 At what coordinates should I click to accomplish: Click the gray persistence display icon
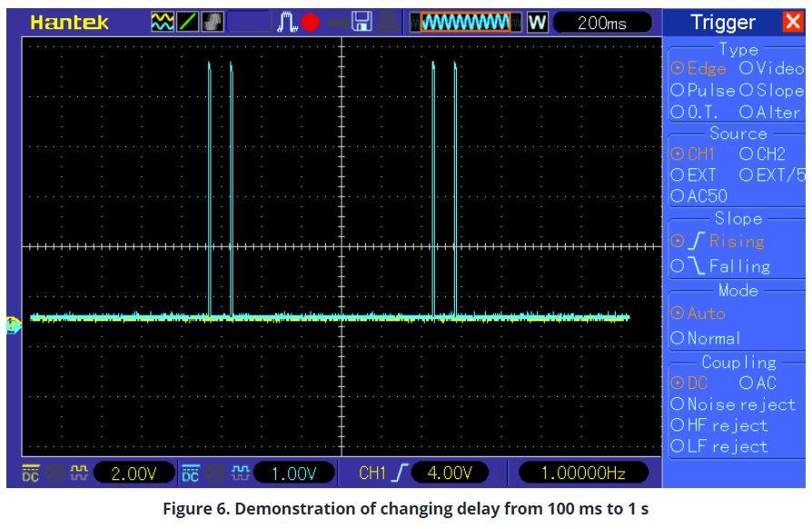point(213,23)
